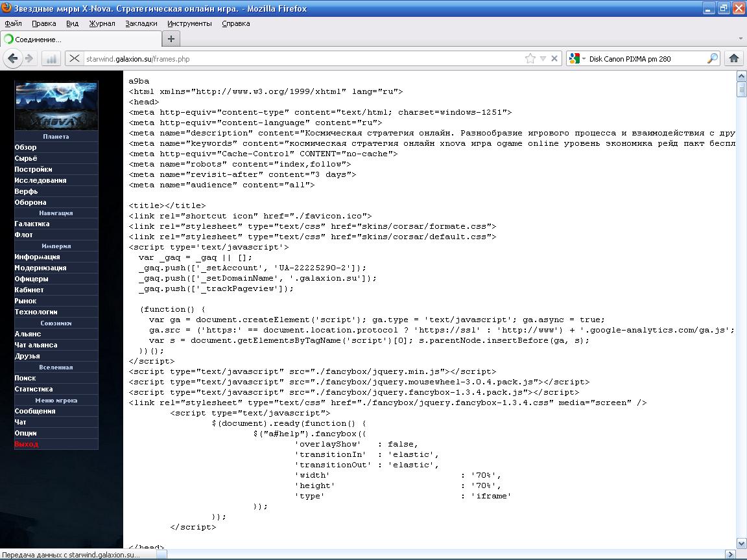
Task: Open the Модернизация sidebar link
Action: click(40, 268)
